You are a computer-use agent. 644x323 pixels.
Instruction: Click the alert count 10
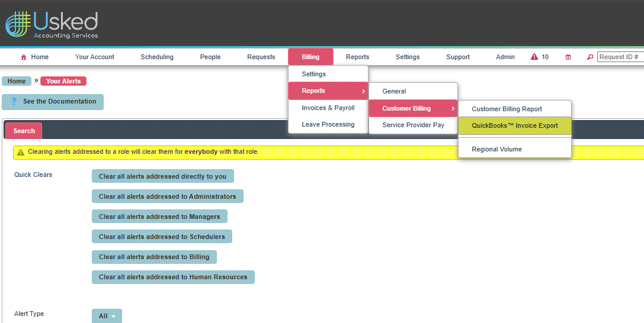point(545,57)
